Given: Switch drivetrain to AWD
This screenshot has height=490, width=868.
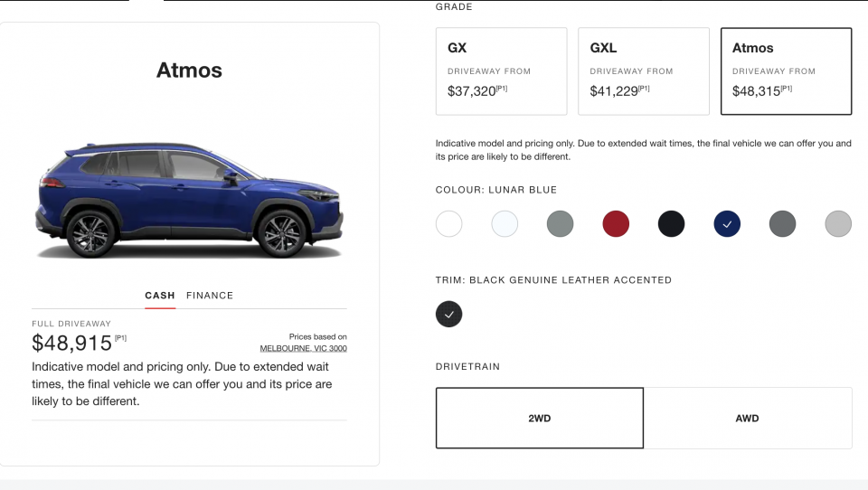Looking at the screenshot, I should [748, 418].
